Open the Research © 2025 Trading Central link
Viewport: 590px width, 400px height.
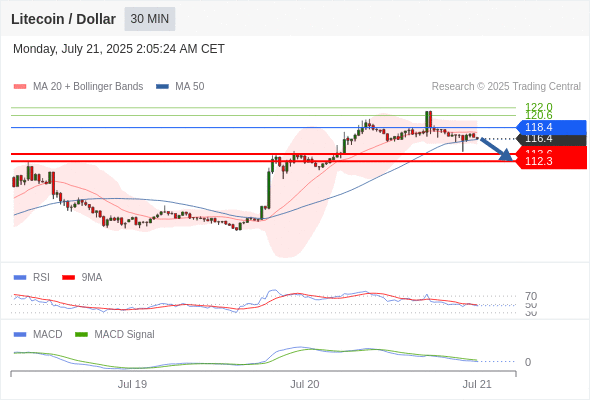coord(506,87)
